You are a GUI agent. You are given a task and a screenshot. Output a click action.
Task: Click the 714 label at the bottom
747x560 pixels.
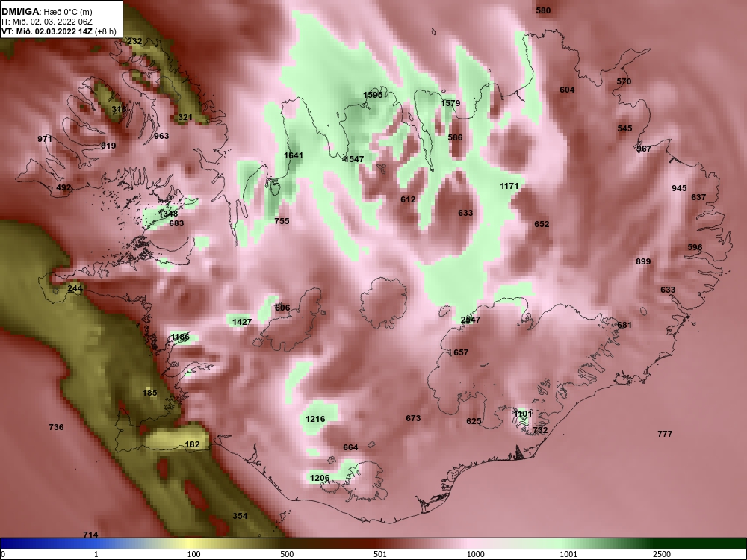90,535
